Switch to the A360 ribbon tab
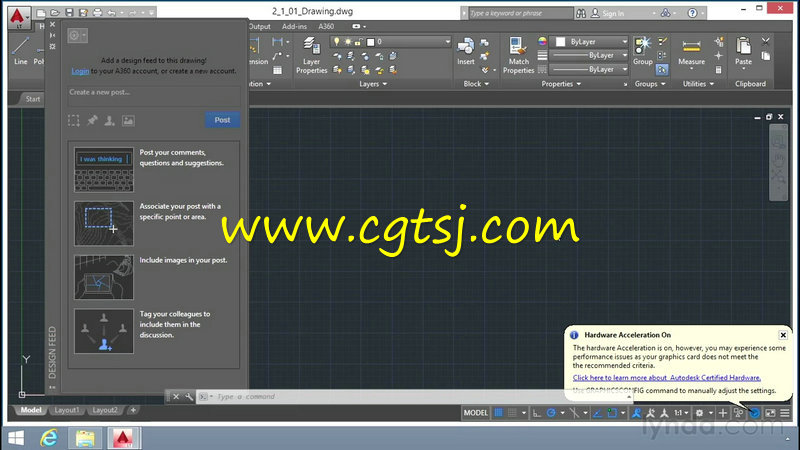The image size is (800, 450). [x=326, y=27]
